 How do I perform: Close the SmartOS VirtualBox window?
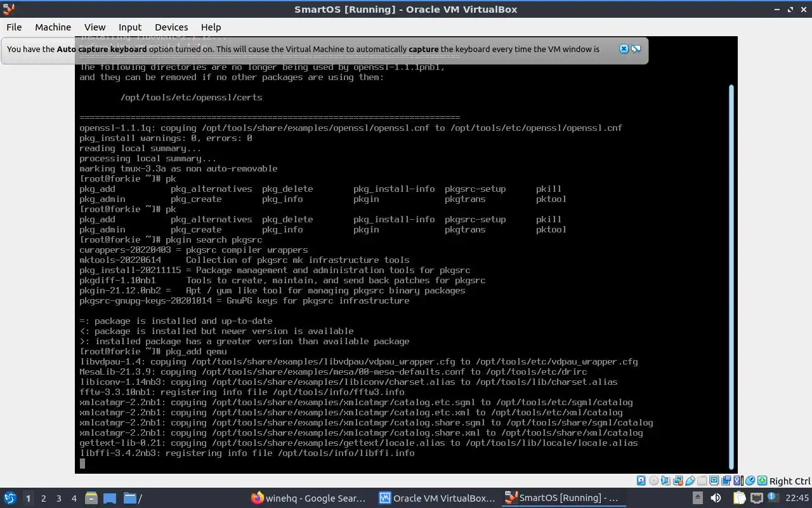click(803, 9)
